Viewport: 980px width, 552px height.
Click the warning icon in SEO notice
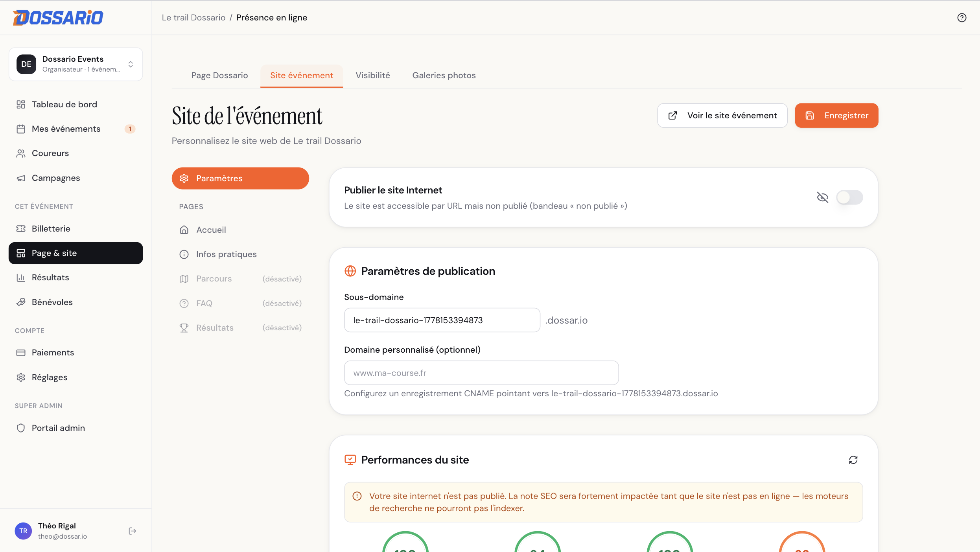click(357, 496)
